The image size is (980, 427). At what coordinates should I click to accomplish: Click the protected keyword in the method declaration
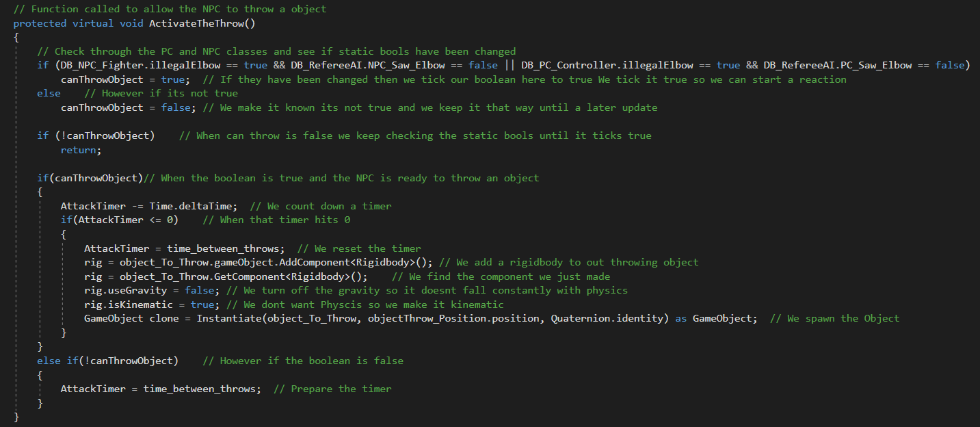point(40,23)
